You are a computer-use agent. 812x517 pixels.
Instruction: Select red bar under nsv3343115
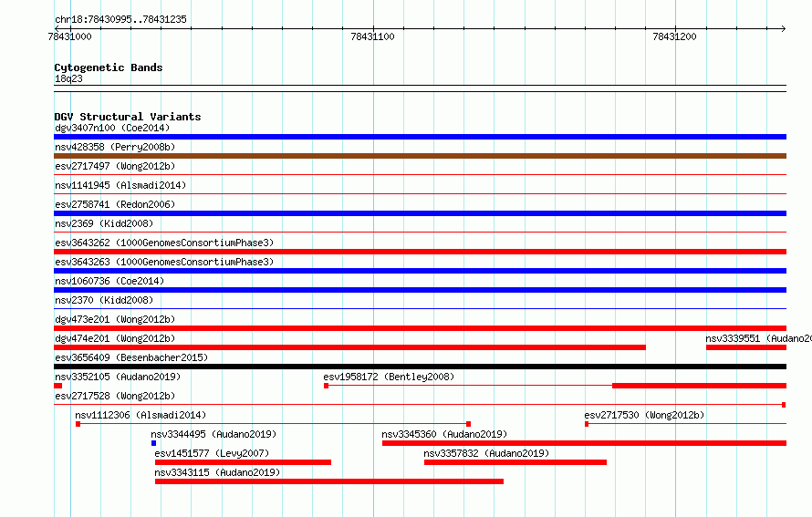tap(329, 481)
